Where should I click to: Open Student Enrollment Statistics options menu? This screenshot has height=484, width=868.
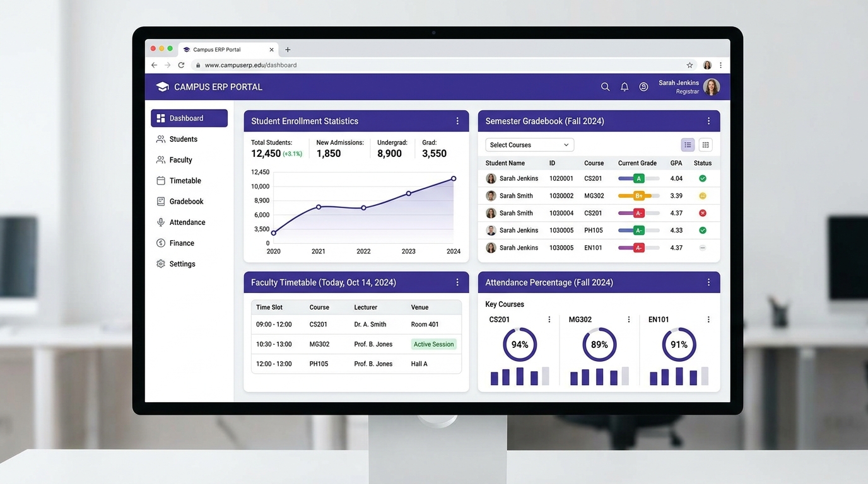click(457, 121)
